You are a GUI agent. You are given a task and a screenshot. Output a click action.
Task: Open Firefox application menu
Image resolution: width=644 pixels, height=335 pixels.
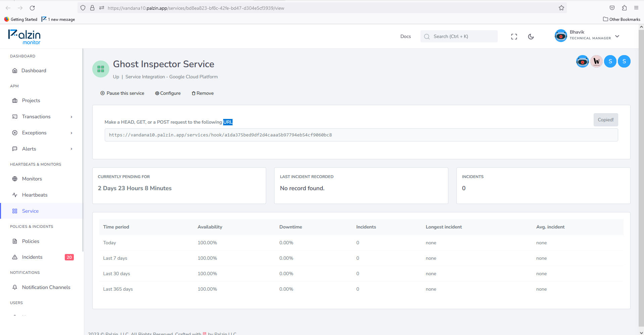coord(636,8)
